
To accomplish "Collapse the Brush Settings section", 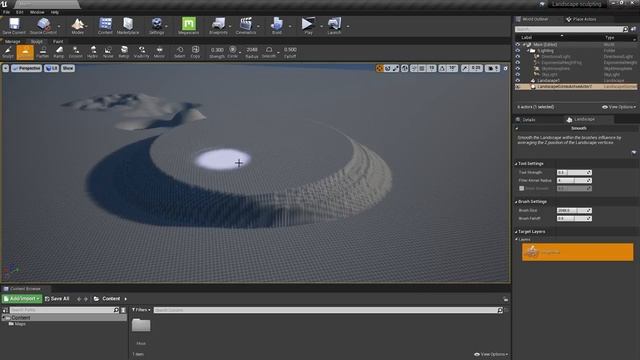I will point(516,202).
